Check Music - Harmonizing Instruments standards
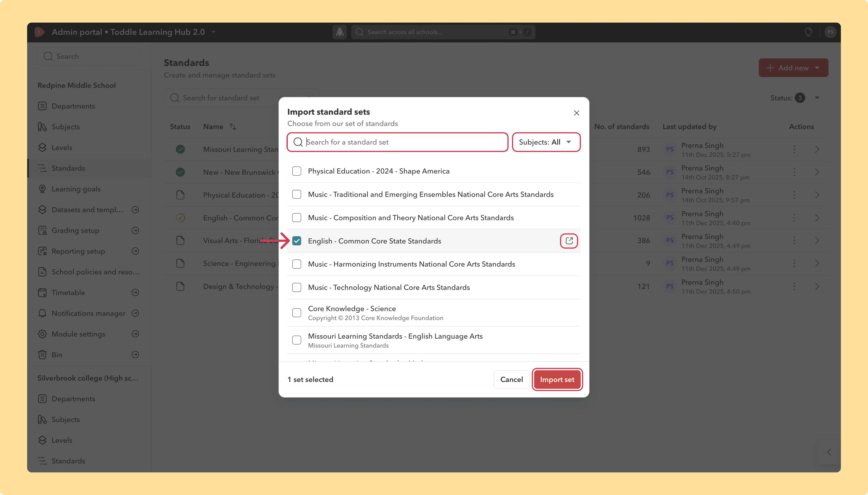This screenshot has width=868, height=495. (x=297, y=264)
